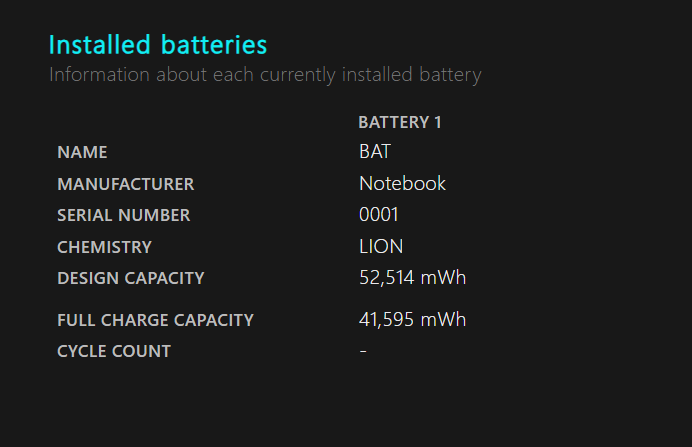Select the Notebook manufacturer value
The width and height of the screenshot is (692, 447).
point(402,184)
